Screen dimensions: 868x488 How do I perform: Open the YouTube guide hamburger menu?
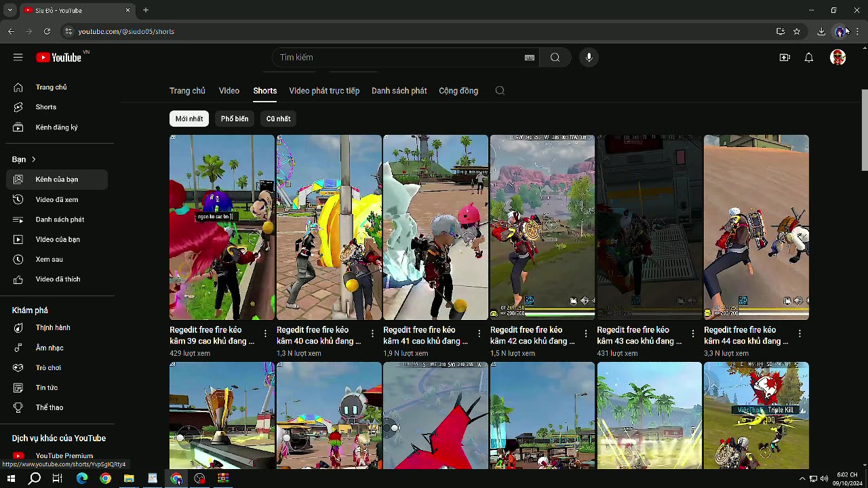pyautogui.click(x=18, y=58)
